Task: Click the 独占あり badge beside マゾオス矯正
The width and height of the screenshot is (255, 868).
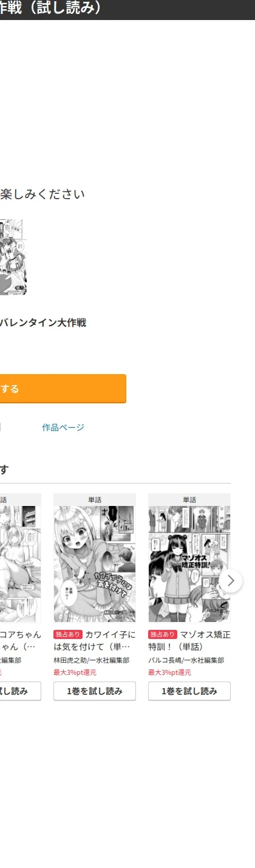Action: point(163,634)
